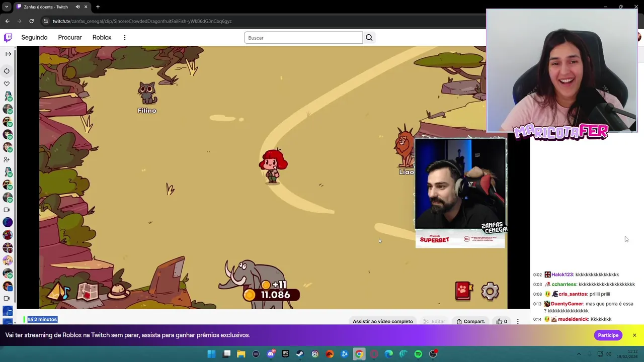Focus the Buscar search field
This screenshot has height=362, width=644.
pyautogui.click(x=303, y=38)
